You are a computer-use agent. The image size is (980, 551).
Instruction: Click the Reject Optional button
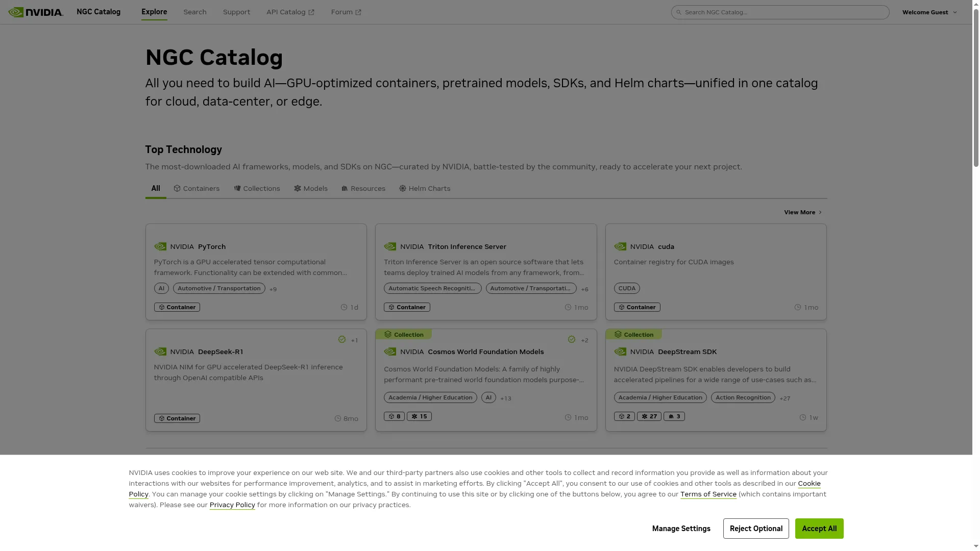click(756, 529)
